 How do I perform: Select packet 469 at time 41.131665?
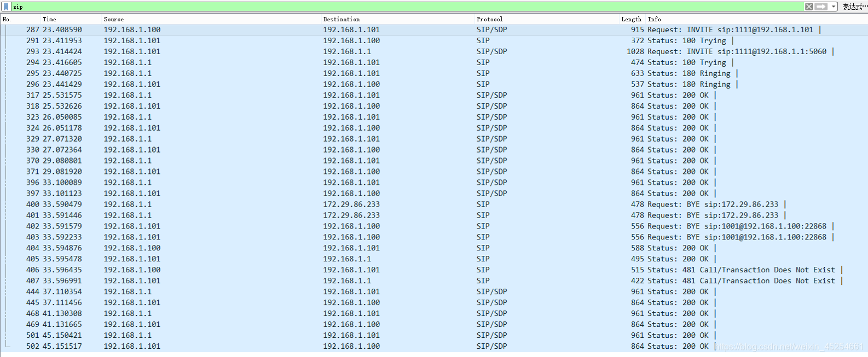(x=434, y=325)
